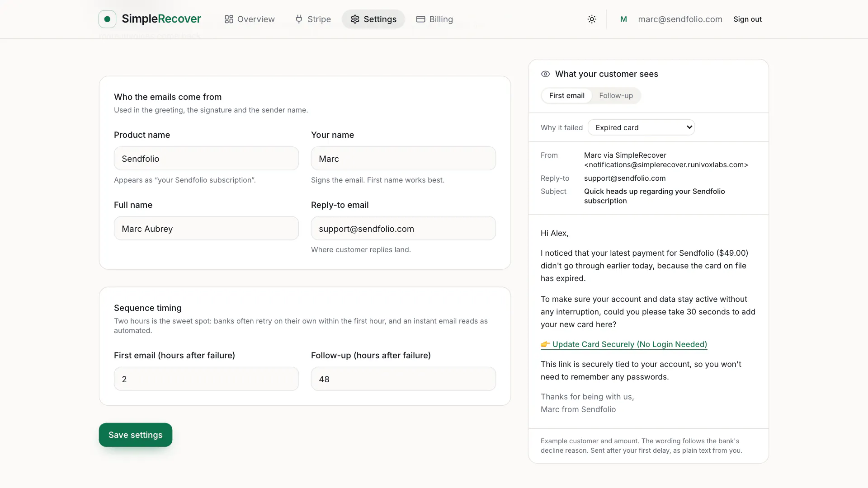This screenshot has width=868, height=488.
Task: Click the 'Sequence timing' heading
Action: (148, 308)
